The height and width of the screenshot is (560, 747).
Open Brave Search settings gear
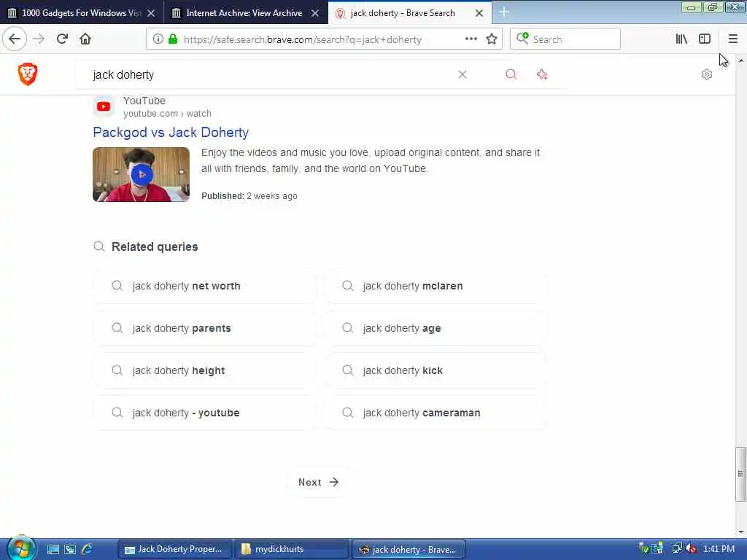click(706, 74)
